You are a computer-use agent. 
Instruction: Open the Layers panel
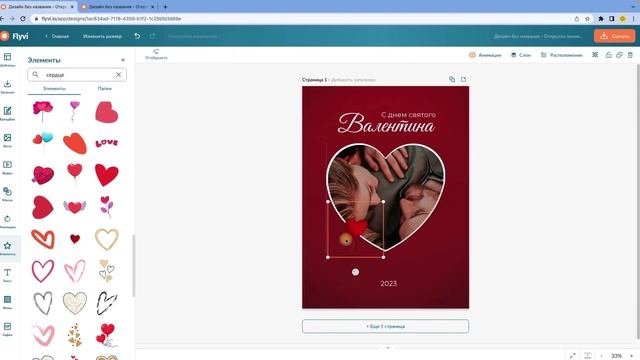pyautogui.click(x=521, y=55)
